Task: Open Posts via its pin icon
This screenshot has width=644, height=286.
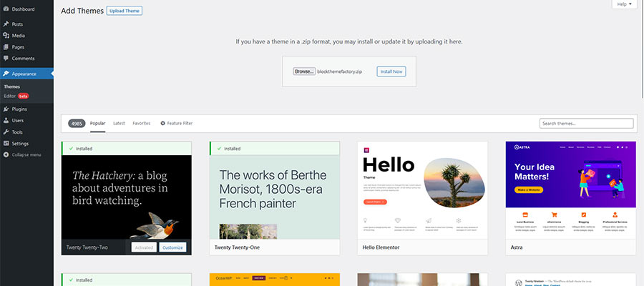Action: 6,24
